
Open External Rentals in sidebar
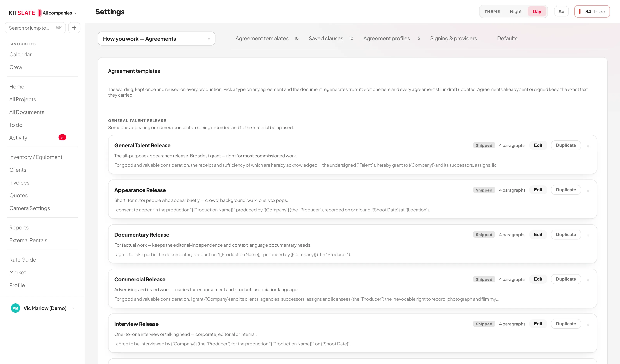click(28, 240)
